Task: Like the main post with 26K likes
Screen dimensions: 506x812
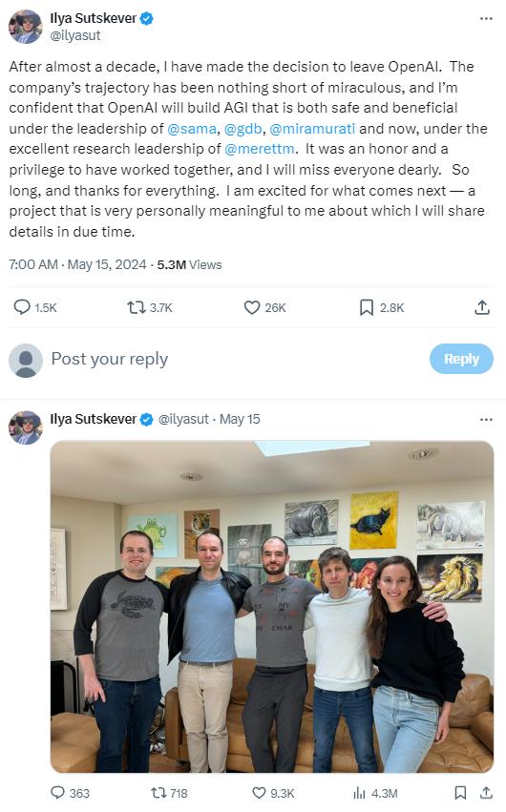Action: point(252,307)
